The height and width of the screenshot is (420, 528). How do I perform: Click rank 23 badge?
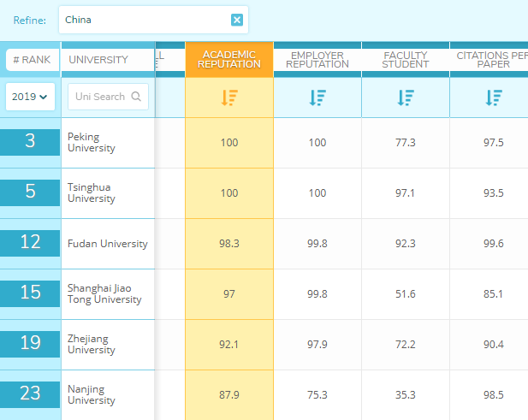tap(30, 394)
